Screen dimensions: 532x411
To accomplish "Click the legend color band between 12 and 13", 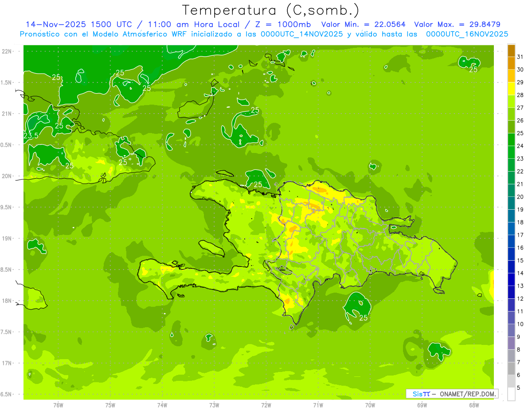I will point(511,292).
